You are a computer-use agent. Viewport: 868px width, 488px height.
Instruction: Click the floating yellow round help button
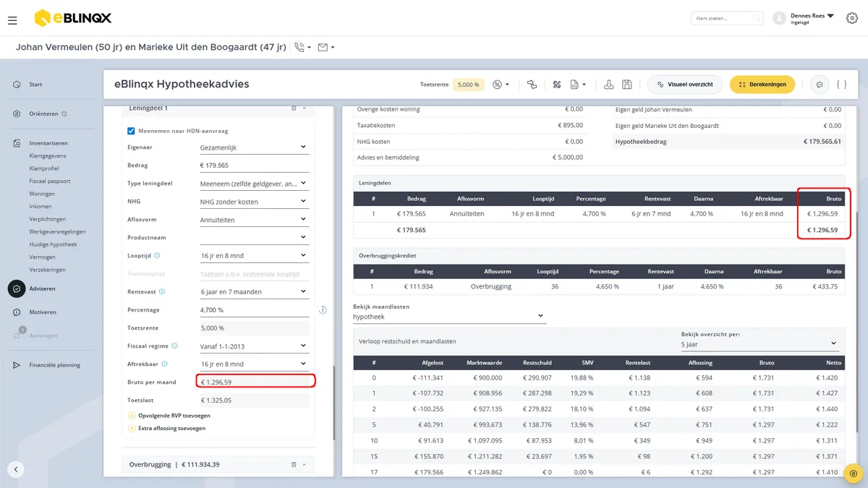tap(854, 474)
